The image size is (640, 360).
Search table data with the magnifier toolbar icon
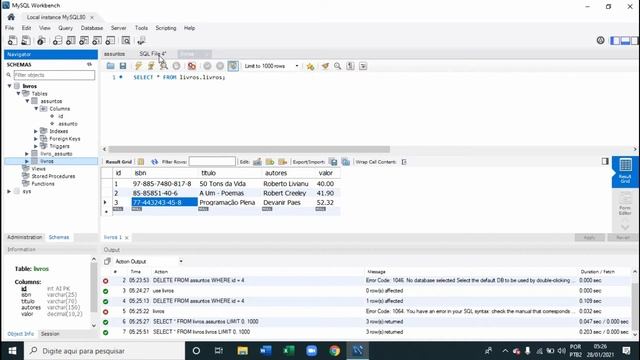[x=126, y=40]
